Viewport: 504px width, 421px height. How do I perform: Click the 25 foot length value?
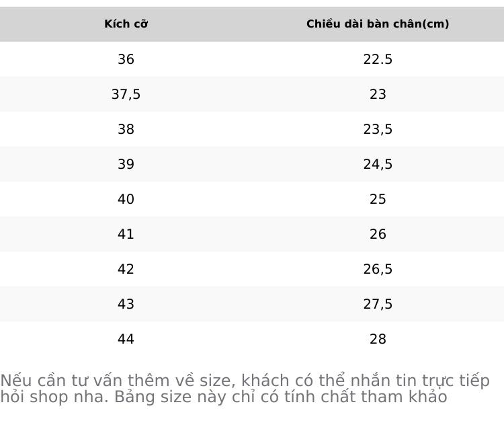click(378, 199)
